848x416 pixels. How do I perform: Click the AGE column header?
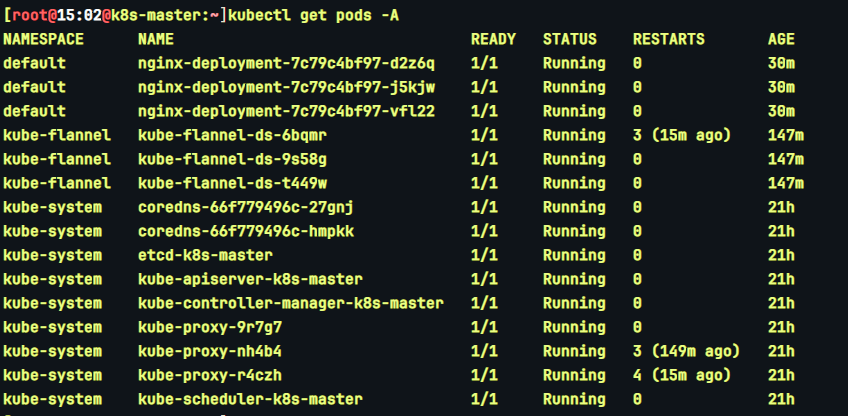[x=781, y=39]
